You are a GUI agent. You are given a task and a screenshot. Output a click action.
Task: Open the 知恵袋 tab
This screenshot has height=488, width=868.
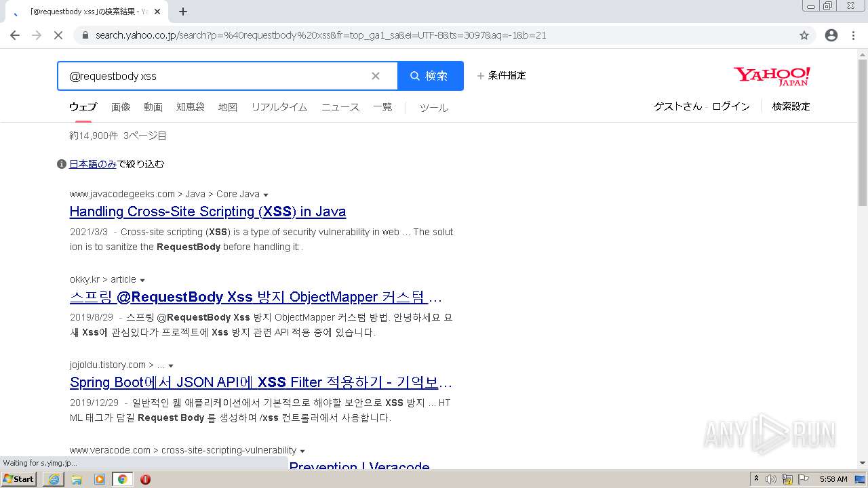(x=191, y=107)
